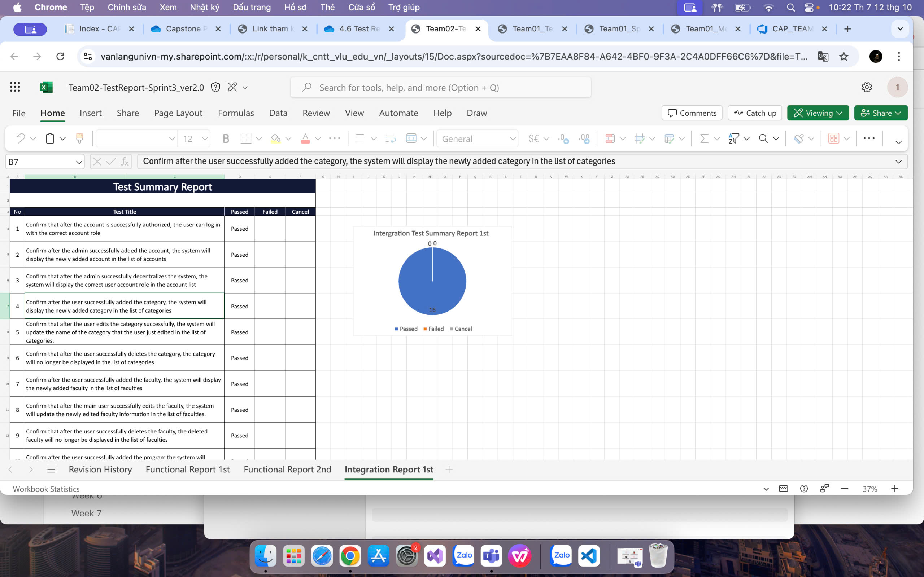Click the search tools and help field

coord(440,88)
